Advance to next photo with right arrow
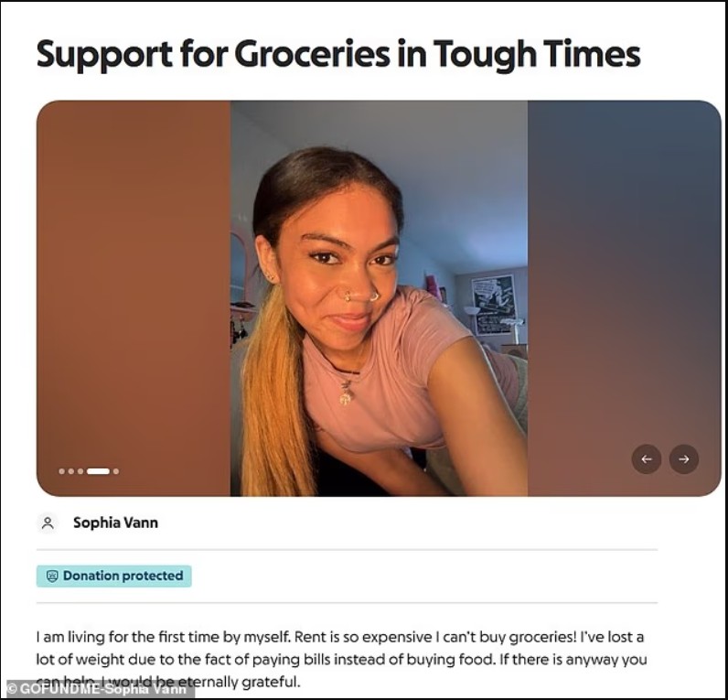The height and width of the screenshot is (700, 728). click(x=684, y=459)
